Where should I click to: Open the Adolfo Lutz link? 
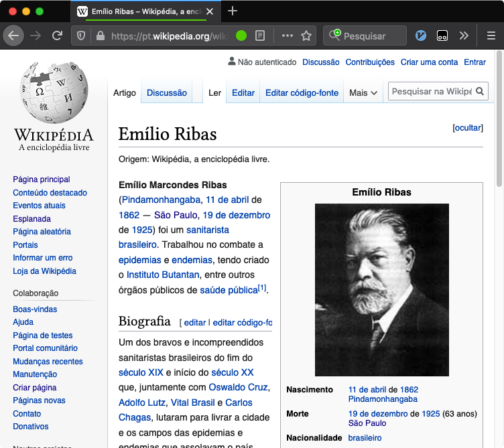[142, 402]
